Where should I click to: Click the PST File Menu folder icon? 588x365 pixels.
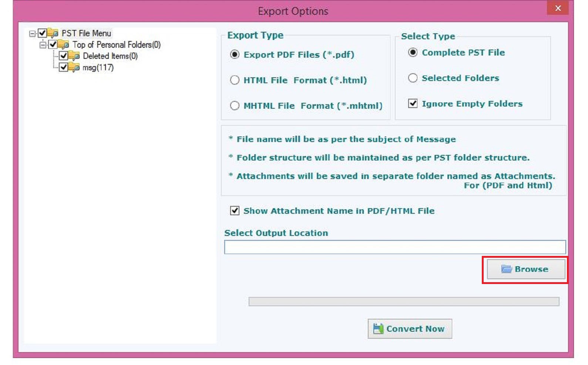[53, 33]
